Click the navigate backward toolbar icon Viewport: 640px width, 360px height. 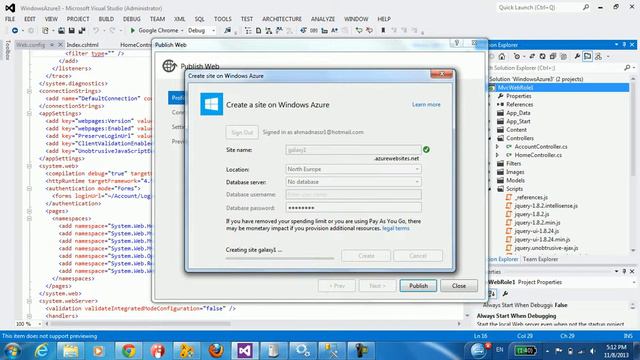(x=15, y=31)
